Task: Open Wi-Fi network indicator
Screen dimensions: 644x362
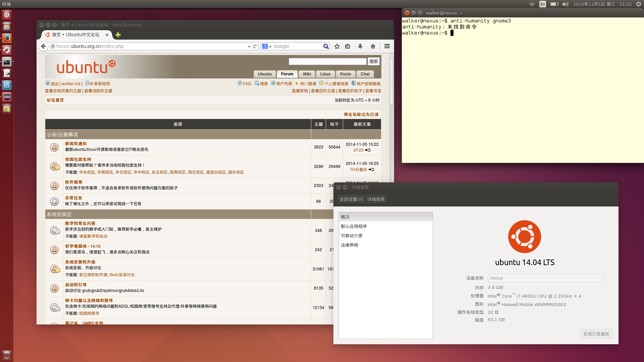Action: pos(532,4)
